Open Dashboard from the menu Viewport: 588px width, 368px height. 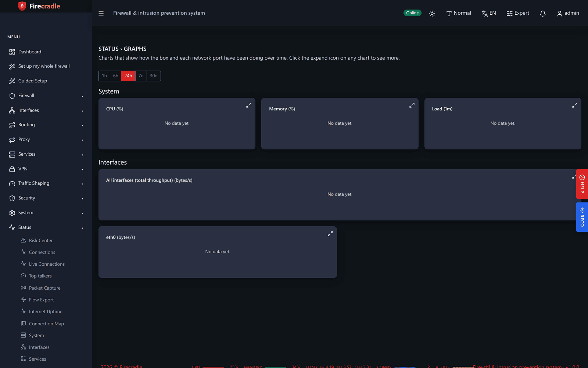tap(46, 52)
